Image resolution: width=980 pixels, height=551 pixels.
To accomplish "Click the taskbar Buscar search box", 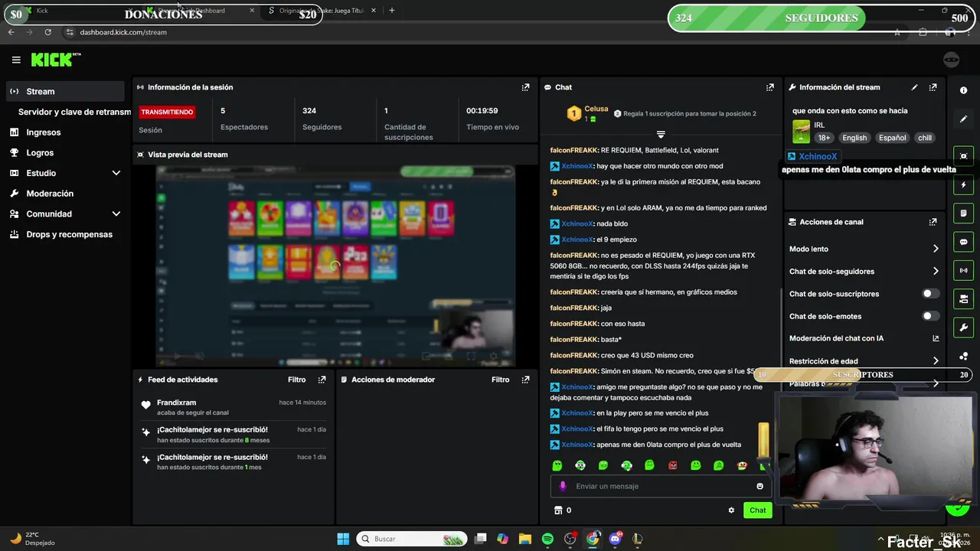I will coord(412,539).
